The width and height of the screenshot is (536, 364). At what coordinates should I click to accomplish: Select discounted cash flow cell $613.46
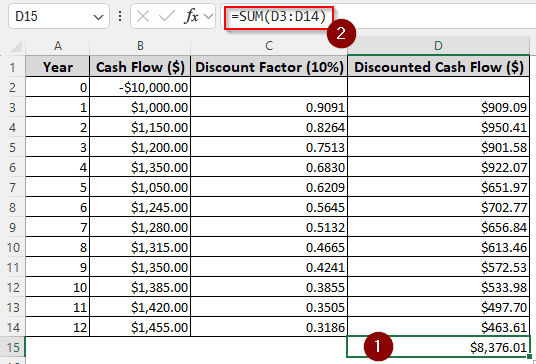coord(438,247)
